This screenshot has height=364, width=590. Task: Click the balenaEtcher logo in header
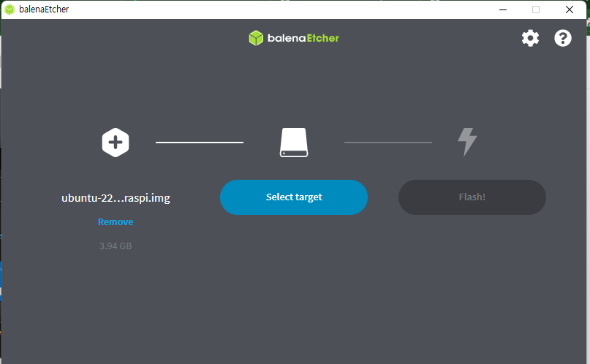click(294, 38)
